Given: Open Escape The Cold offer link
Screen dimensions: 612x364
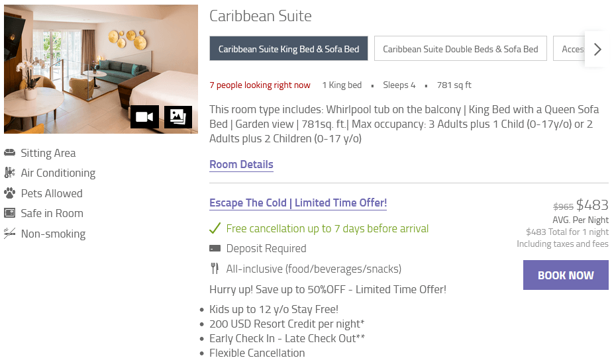Looking at the screenshot, I should 298,203.
